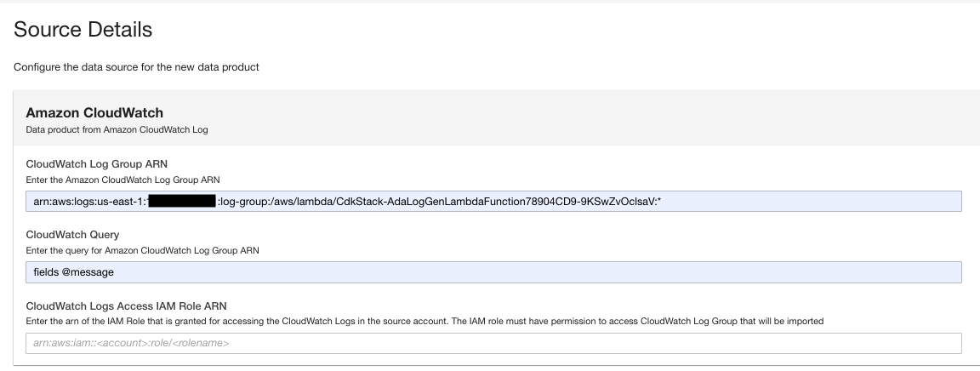Focus the CloudWatch Logs Access IAM Role ARN field
The height and width of the screenshot is (371, 980).
coord(493,343)
